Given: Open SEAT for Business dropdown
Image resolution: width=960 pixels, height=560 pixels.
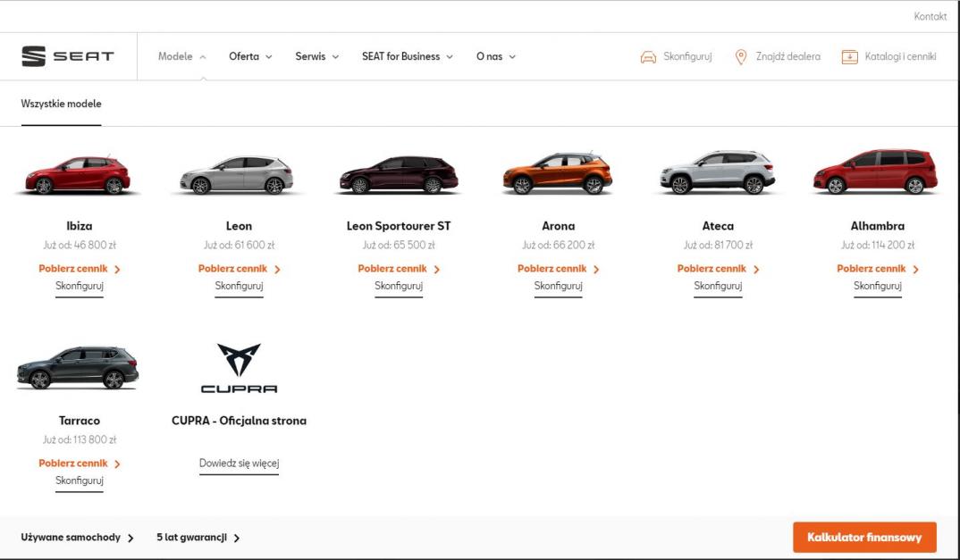Looking at the screenshot, I should [x=407, y=56].
